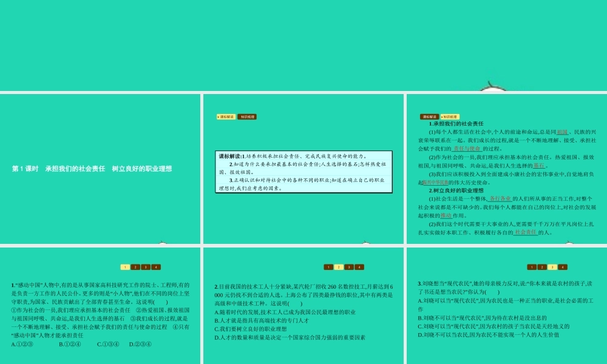Click page button 4 on the '感动中国' question slide
The image size is (607, 364).
point(156,267)
